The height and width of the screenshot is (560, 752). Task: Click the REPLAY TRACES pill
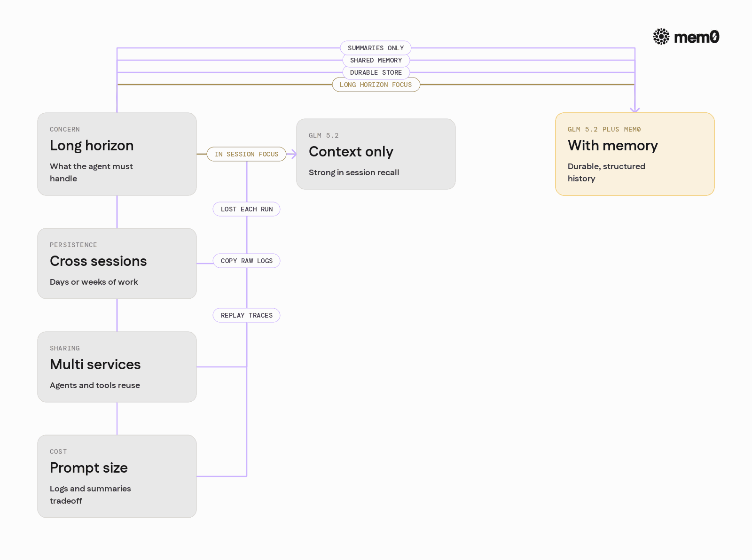(x=247, y=315)
